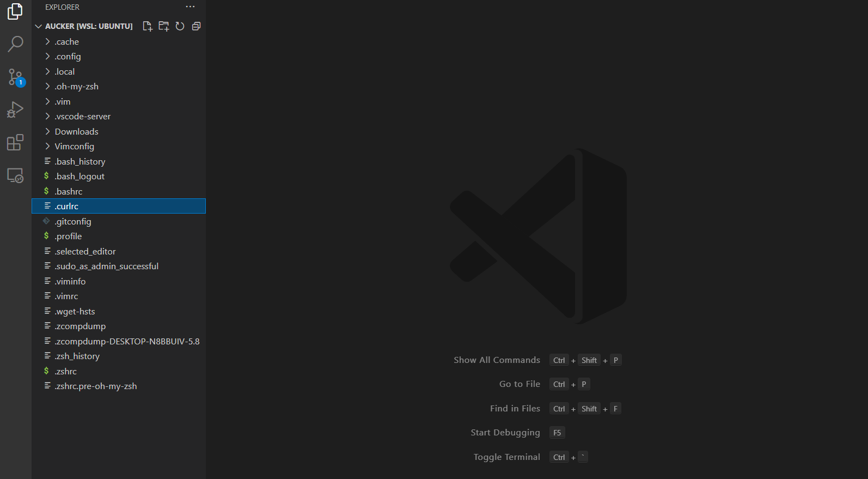Open the .zcompdump file
This screenshot has height=479, width=868.
pyautogui.click(x=119, y=326)
